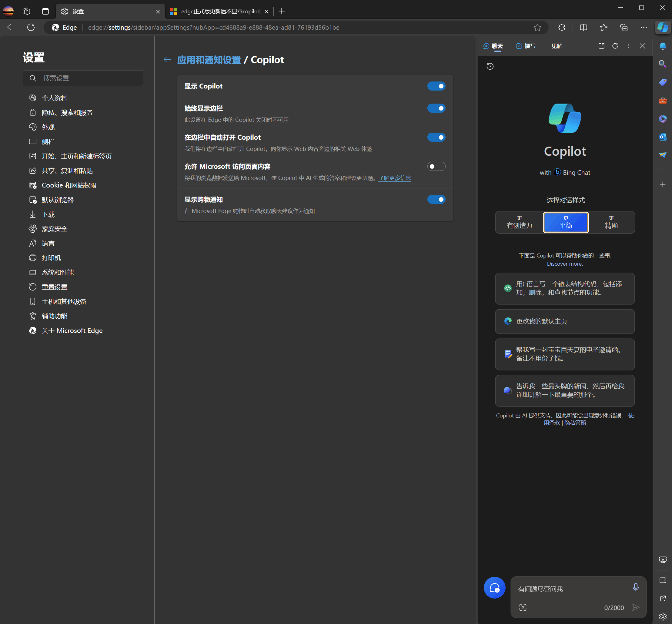Open Copilot in a new tab icon
Image resolution: width=672 pixels, height=624 pixels.
coord(601,46)
